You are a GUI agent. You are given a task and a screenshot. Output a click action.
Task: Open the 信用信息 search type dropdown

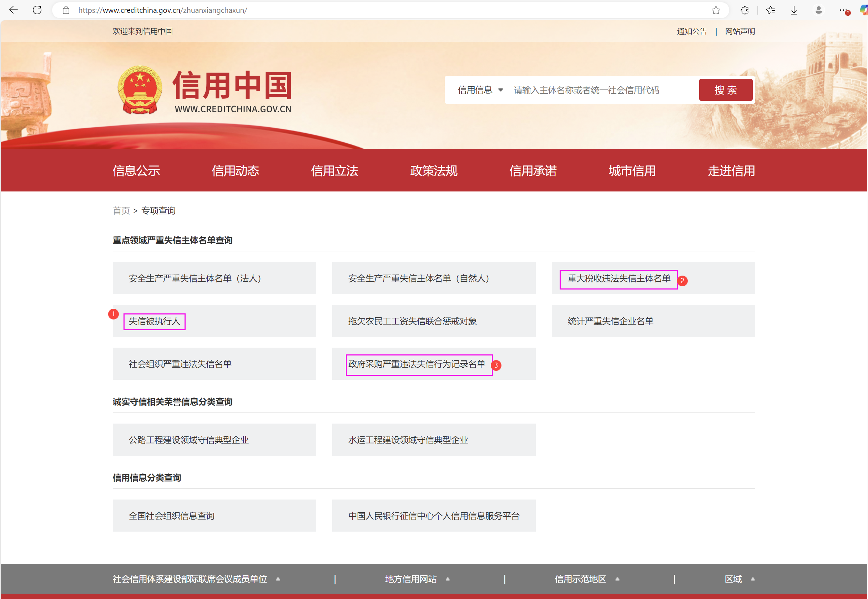(x=480, y=90)
